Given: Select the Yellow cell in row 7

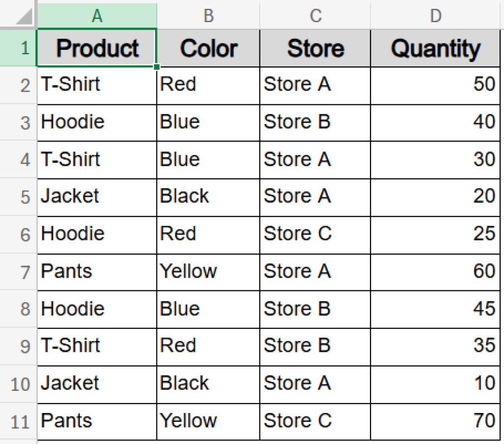Looking at the screenshot, I should [208, 272].
